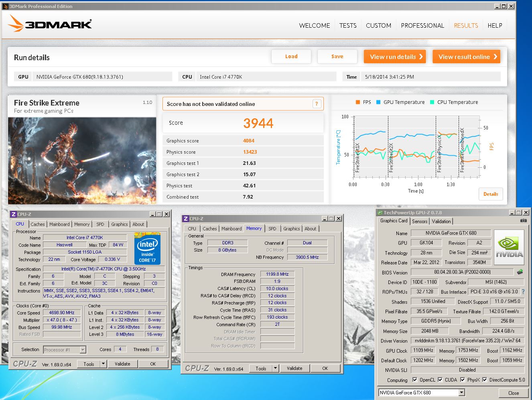Open the HELP menu in 3DMark
This screenshot has height=400, width=532.
pos(495,25)
